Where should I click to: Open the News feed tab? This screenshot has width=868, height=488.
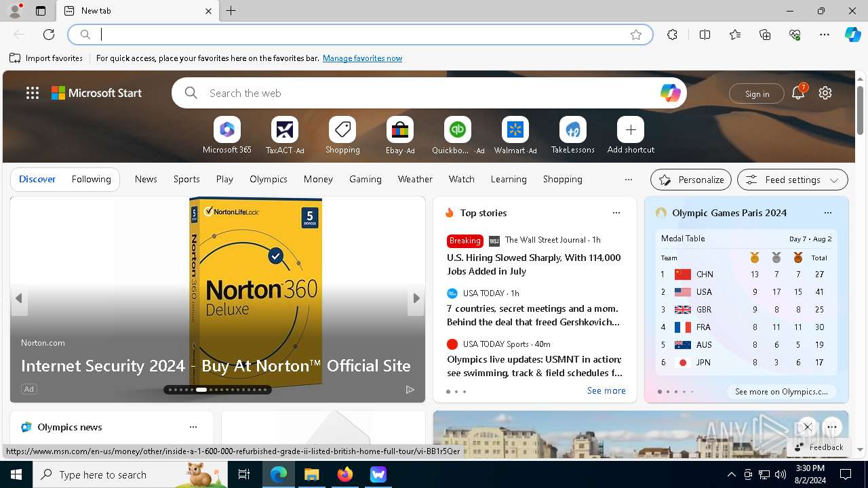click(x=146, y=179)
